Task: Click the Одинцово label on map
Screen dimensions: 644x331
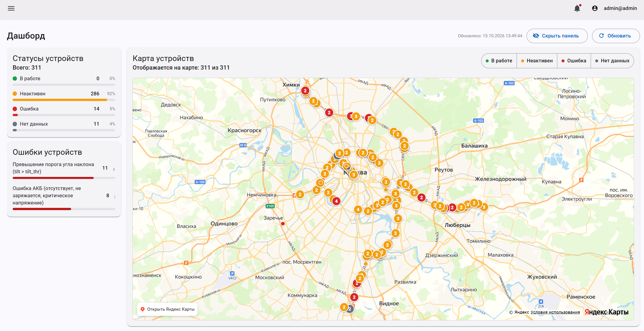Action: (x=224, y=223)
